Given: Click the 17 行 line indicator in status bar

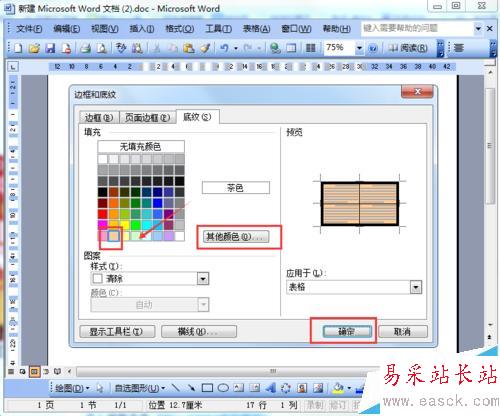Looking at the screenshot, I should [257, 405].
